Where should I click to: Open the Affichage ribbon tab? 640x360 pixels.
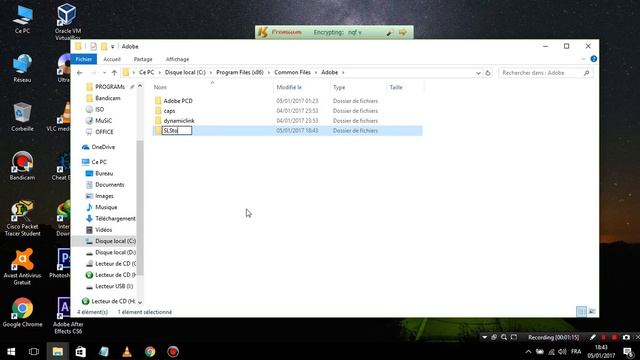click(177, 59)
